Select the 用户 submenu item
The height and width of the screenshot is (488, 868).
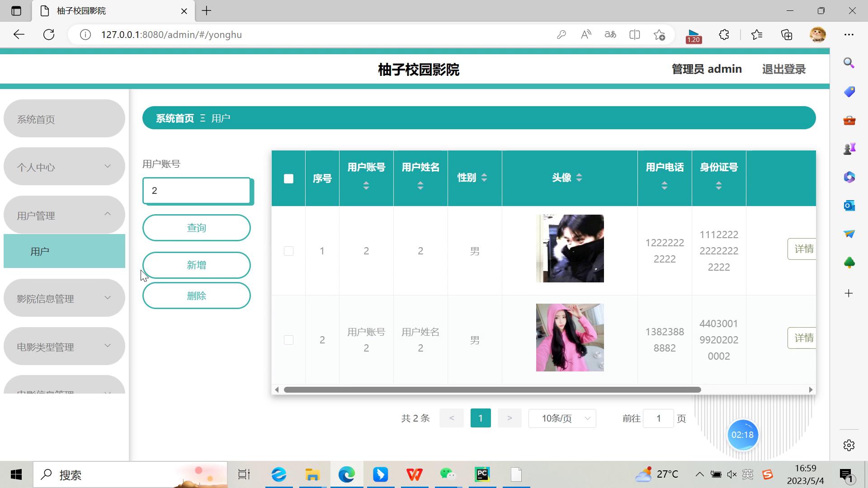click(64, 251)
